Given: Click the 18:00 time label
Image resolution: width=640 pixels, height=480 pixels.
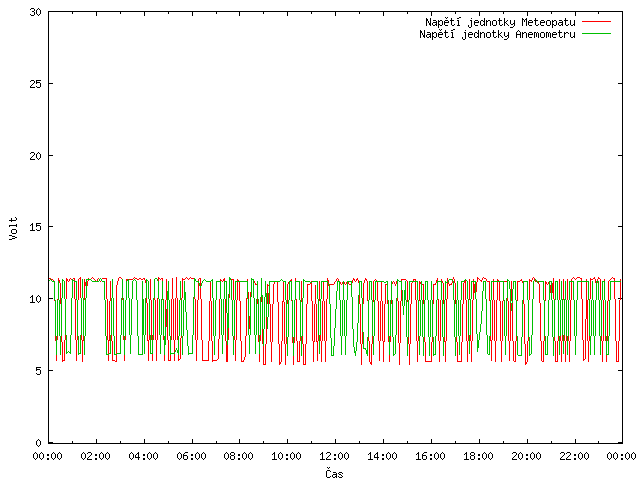Looking at the screenshot, I should tap(478, 456).
